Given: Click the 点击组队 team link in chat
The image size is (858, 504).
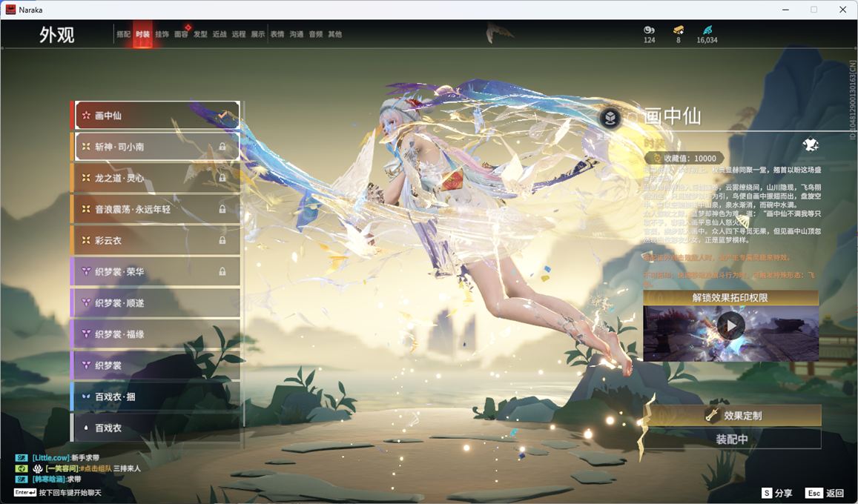Looking at the screenshot, I should (96, 468).
